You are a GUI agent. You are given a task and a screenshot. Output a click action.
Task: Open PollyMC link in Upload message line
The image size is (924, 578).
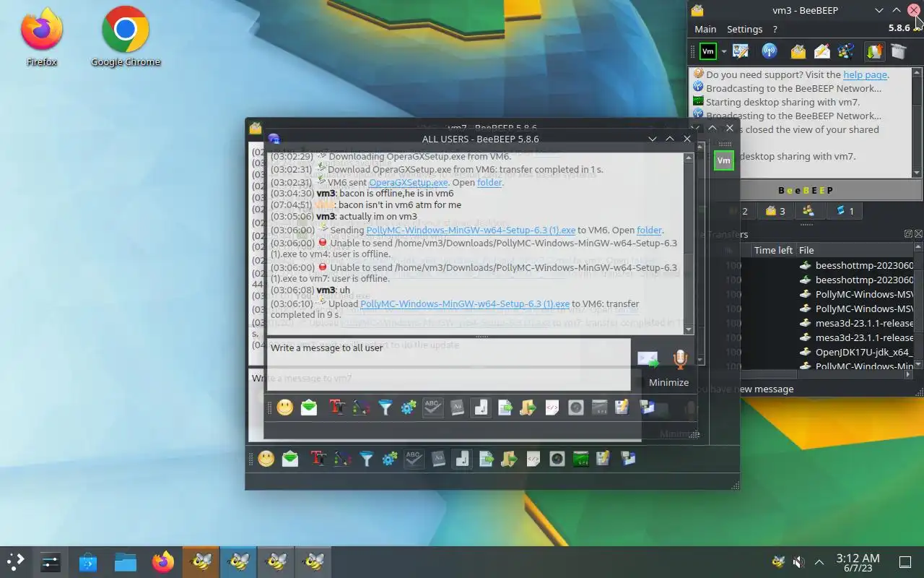[x=465, y=304]
